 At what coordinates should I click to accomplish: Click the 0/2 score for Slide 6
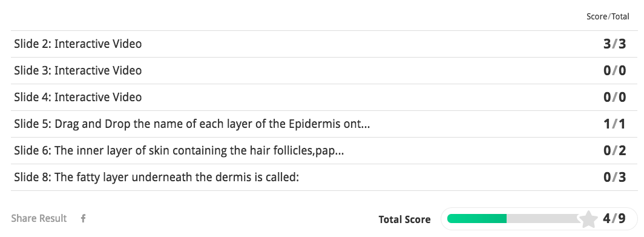614,151
